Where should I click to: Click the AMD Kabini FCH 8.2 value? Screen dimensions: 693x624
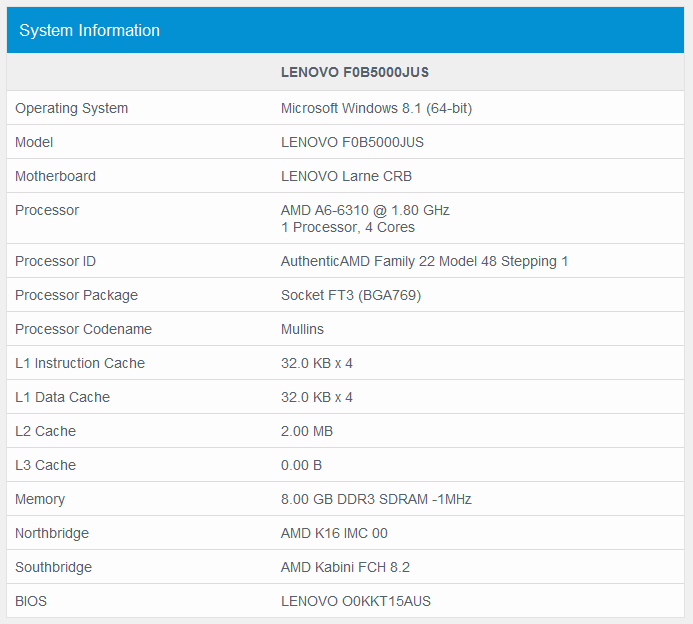tap(345, 567)
